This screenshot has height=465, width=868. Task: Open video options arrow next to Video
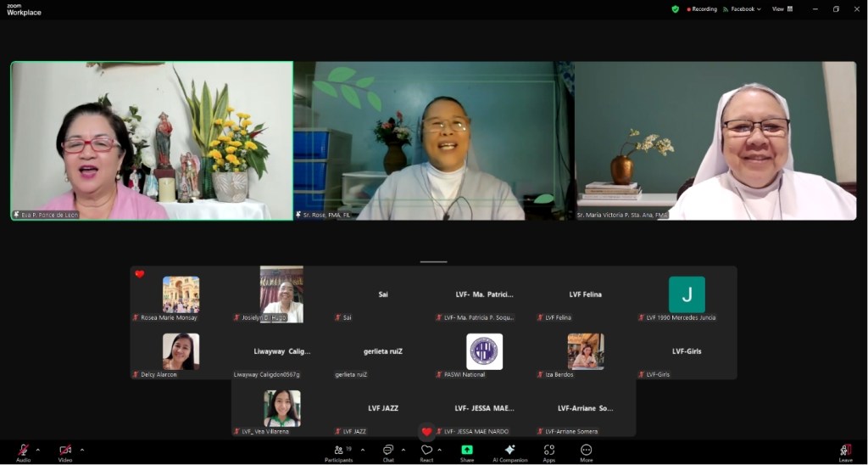tap(81, 450)
